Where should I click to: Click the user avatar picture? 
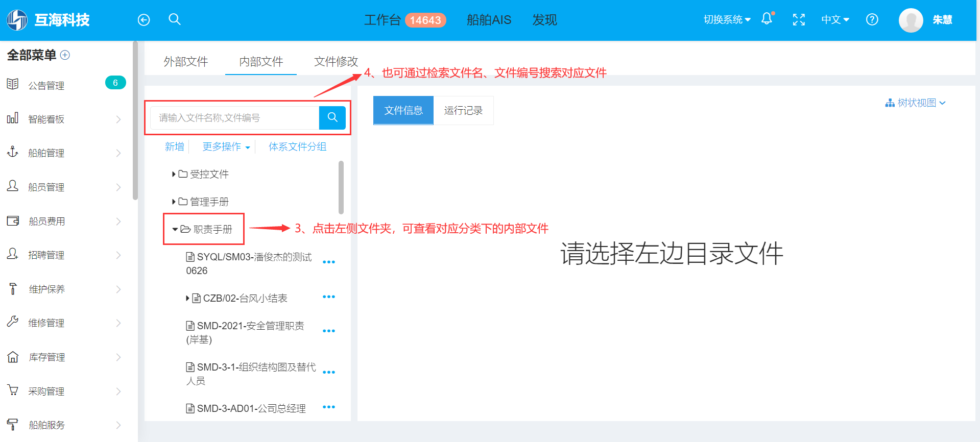(x=911, y=20)
